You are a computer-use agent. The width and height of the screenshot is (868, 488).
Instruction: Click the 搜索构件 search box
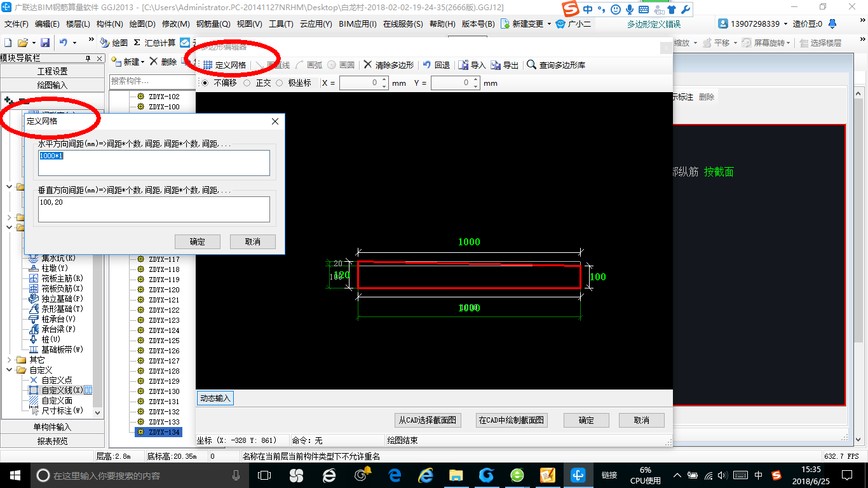pos(151,81)
